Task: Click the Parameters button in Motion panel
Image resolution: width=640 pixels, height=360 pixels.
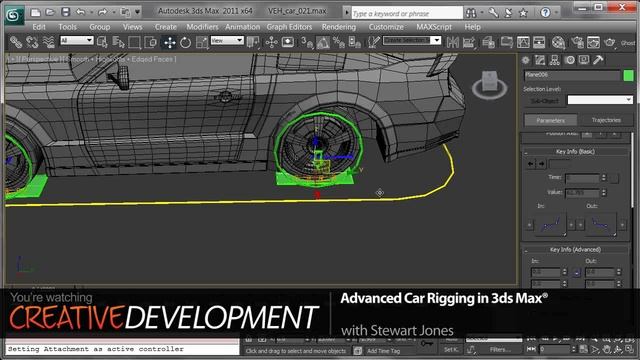Action: point(551,120)
